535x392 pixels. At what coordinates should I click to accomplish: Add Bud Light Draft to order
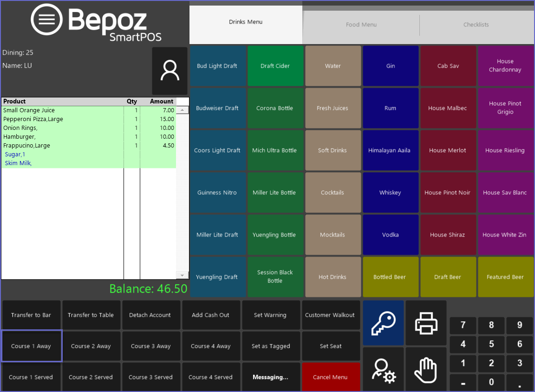[217, 66]
